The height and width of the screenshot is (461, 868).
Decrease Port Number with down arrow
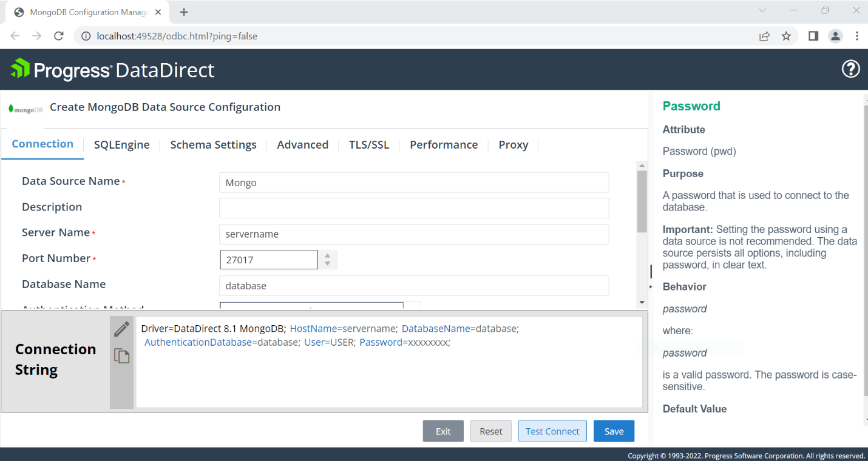tap(327, 264)
